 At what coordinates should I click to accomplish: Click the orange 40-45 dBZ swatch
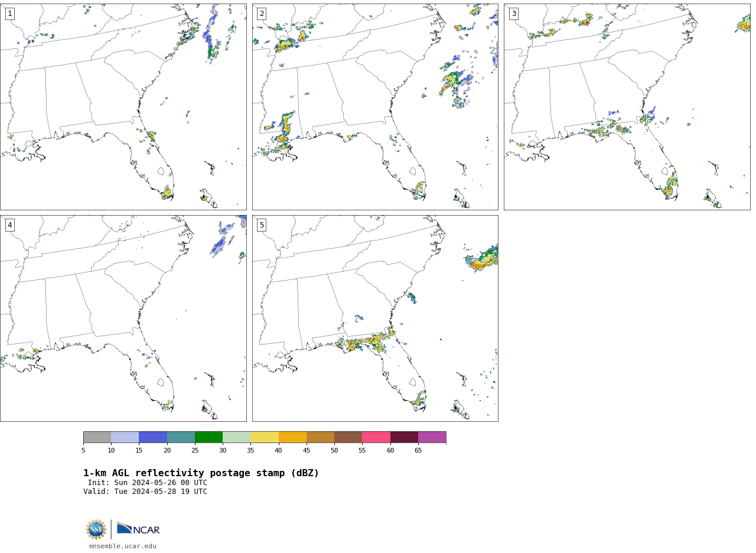pos(292,437)
